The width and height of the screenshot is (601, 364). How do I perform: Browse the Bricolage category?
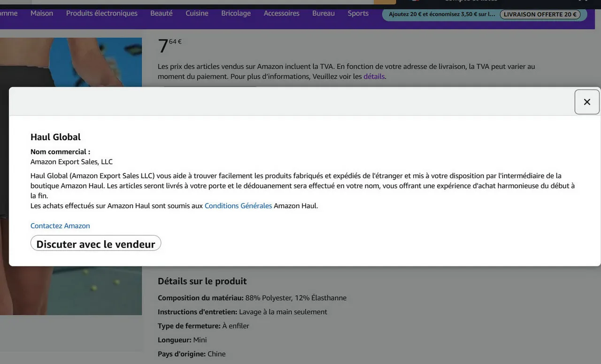pos(236,13)
